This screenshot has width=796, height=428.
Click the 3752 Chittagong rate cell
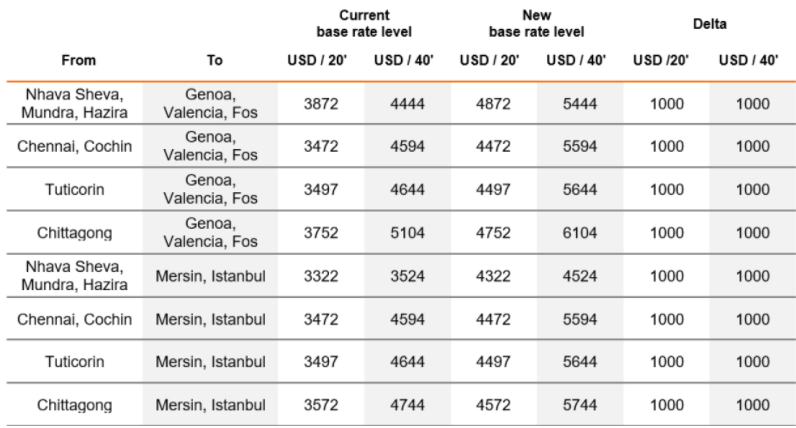320,233
